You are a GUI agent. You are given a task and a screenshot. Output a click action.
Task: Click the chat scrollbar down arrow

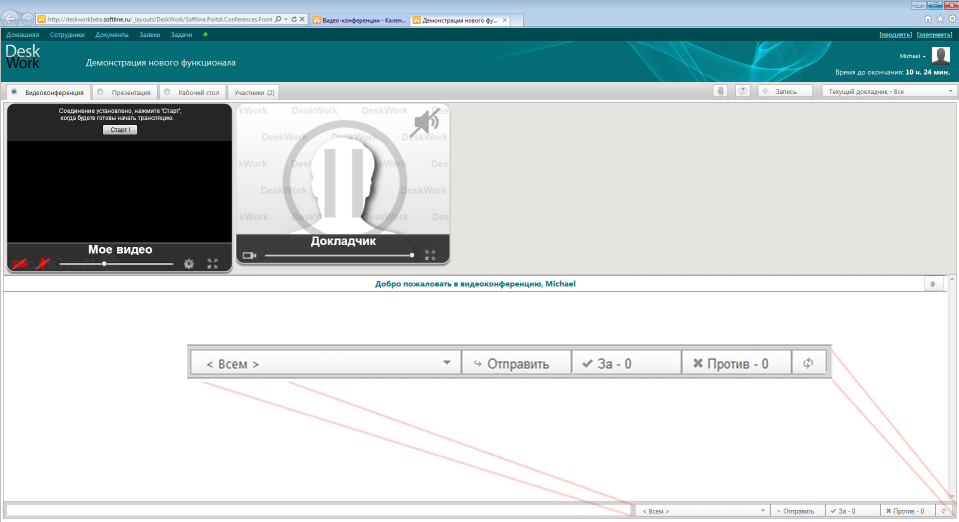tap(952, 497)
